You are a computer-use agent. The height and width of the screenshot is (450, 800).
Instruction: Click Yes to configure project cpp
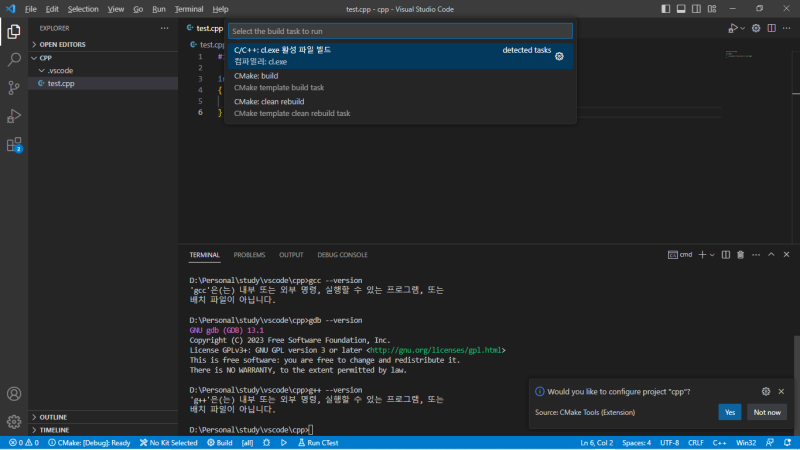pyautogui.click(x=729, y=412)
